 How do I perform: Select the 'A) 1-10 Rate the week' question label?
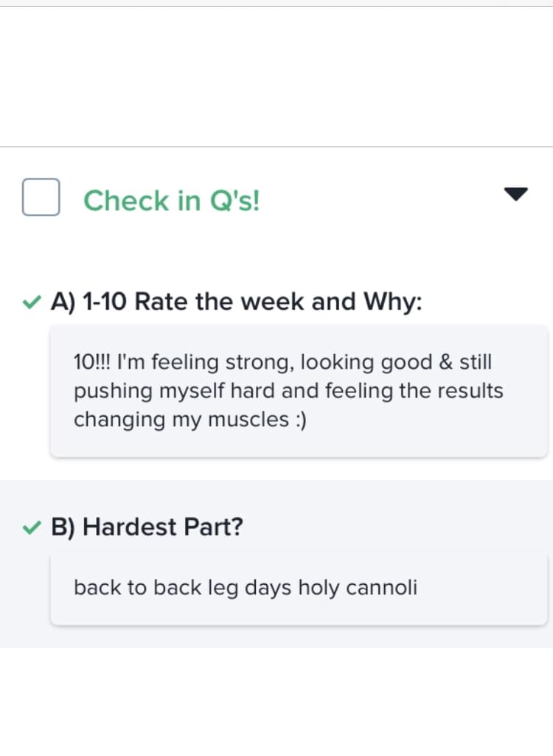(236, 302)
